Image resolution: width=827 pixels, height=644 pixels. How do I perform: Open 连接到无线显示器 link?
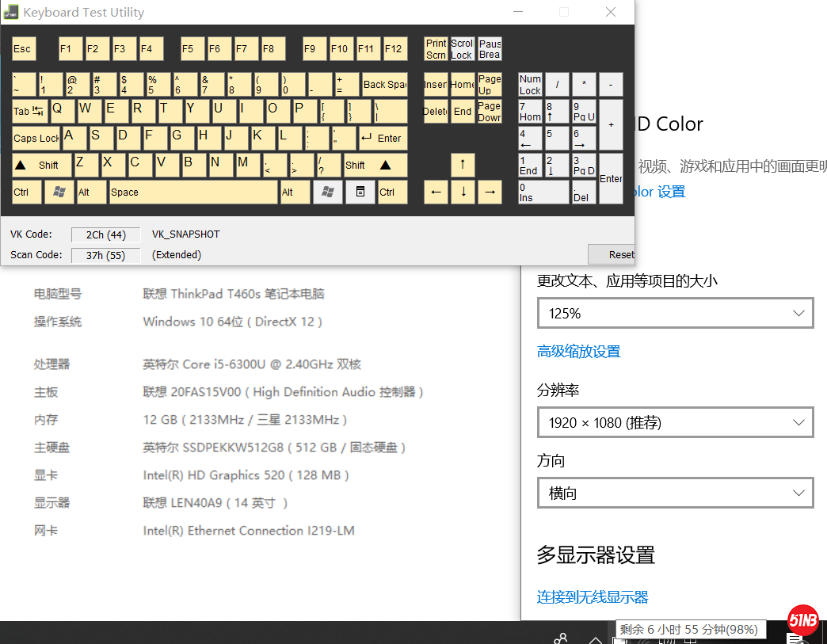(x=593, y=597)
